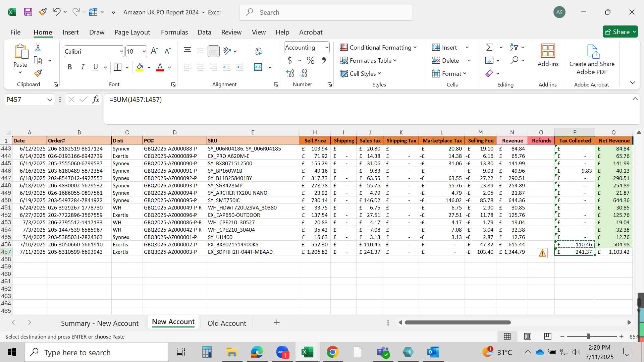
Task: Click the Copy icon in Clipboard group
Action: pos(38,61)
